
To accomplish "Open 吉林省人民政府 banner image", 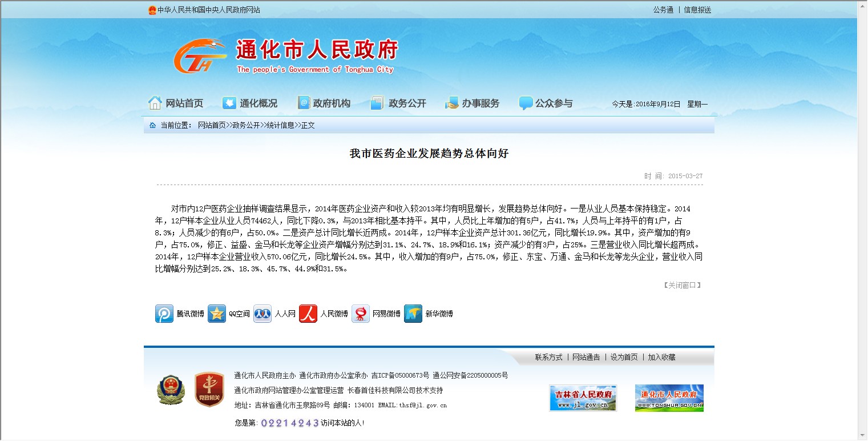I will pyautogui.click(x=583, y=398).
